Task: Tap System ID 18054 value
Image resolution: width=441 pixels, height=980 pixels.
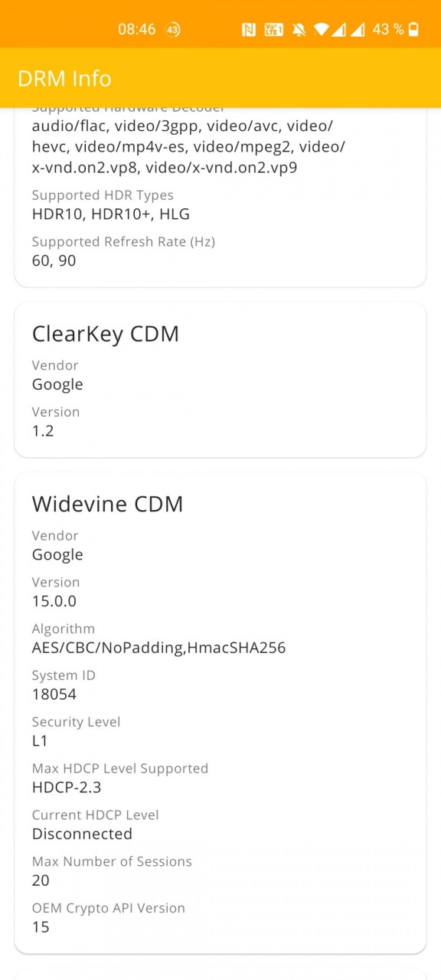Action: tap(64, 685)
